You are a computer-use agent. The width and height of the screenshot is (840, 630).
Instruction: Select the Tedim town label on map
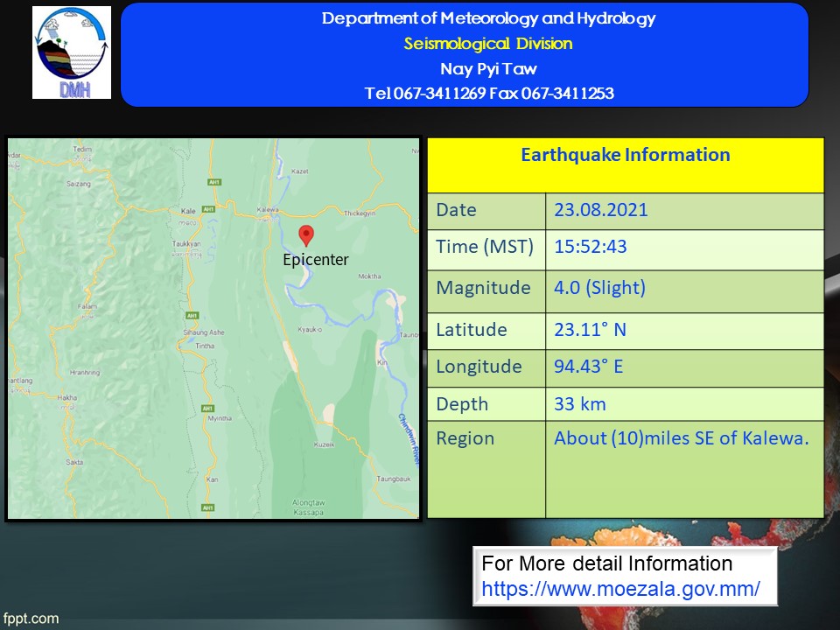coord(82,149)
